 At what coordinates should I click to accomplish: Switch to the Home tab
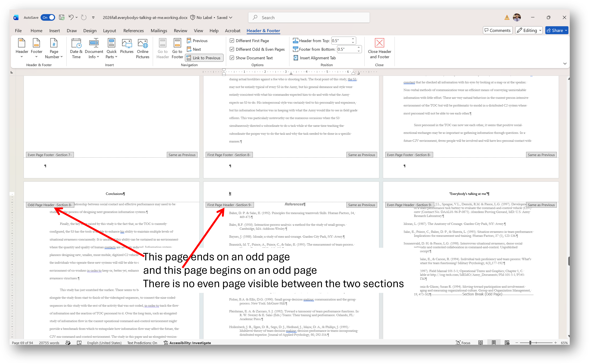point(36,31)
